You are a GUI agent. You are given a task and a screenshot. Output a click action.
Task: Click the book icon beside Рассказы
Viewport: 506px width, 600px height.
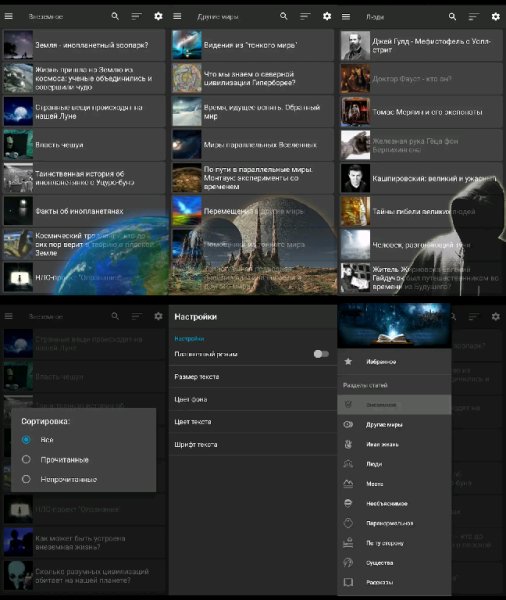tap(348, 582)
